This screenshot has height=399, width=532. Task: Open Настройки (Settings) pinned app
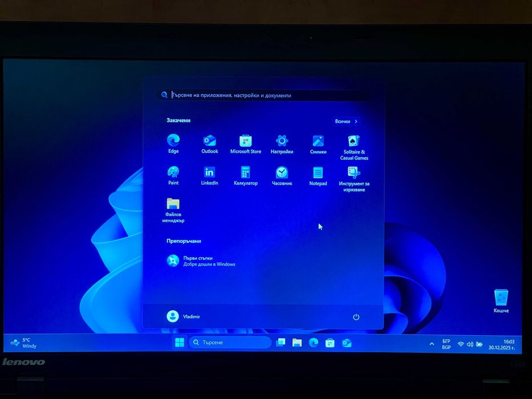tap(282, 145)
